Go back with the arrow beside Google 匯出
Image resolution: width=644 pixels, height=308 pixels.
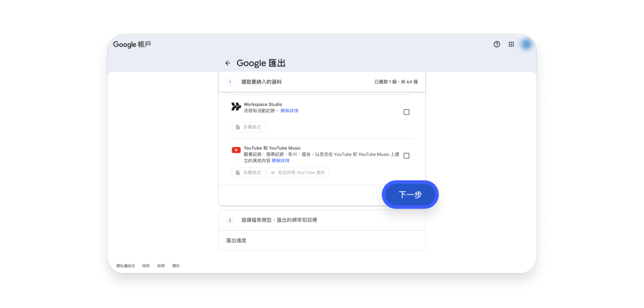click(x=228, y=63)
